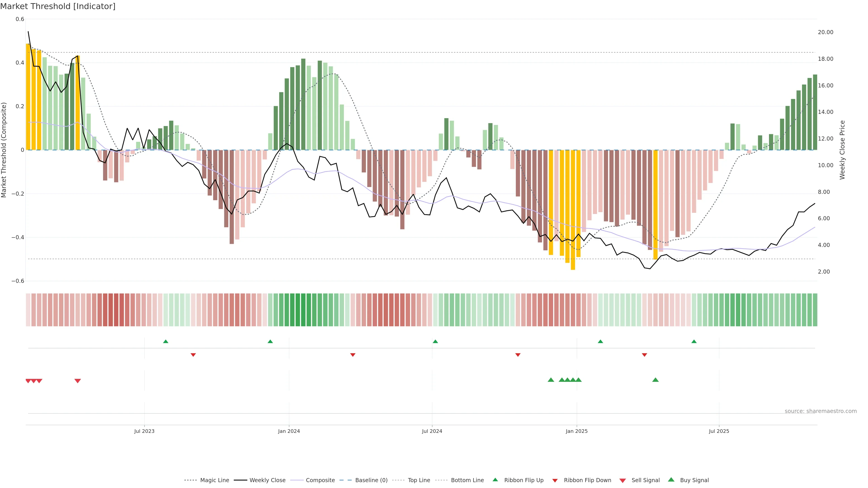Click the last ribbon flip up marker before Jul 2025
The image size is (868, 488).
point(694,342)
